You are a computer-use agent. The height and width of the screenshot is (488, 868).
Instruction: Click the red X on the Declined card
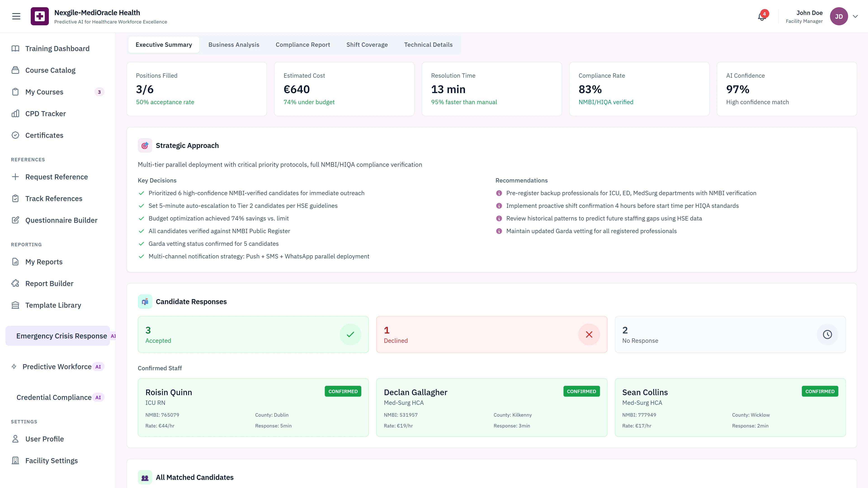coord(589,334)
